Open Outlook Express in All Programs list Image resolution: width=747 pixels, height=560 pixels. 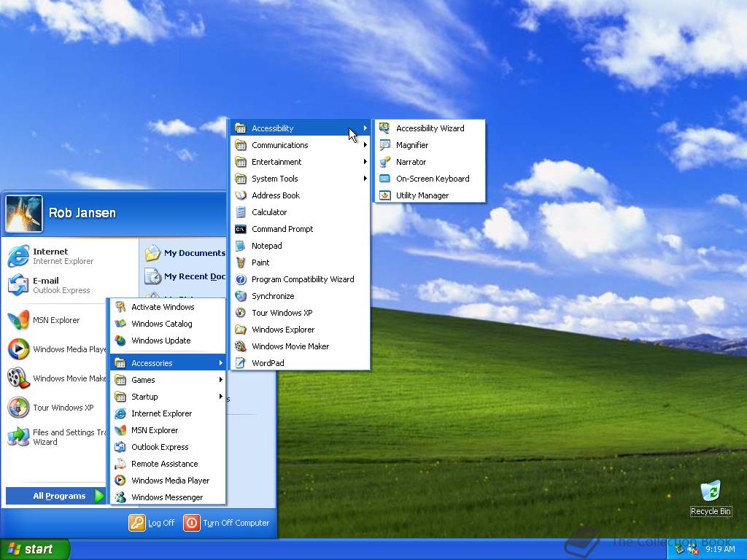(168, 447)
